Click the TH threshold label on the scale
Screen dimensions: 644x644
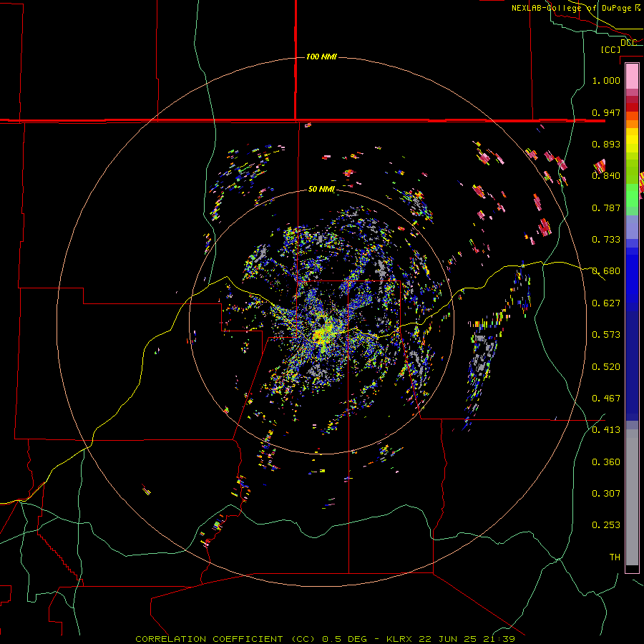[615, 557]
